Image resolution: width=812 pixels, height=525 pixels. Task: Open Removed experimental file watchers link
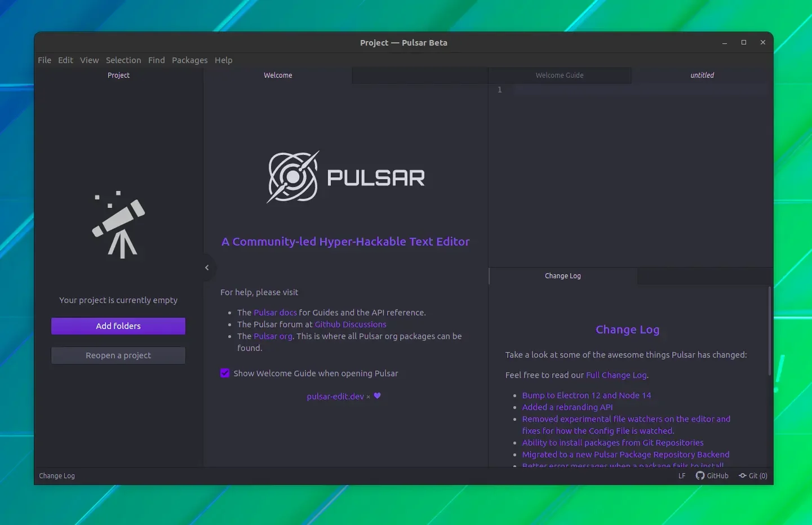coord(626,425)
